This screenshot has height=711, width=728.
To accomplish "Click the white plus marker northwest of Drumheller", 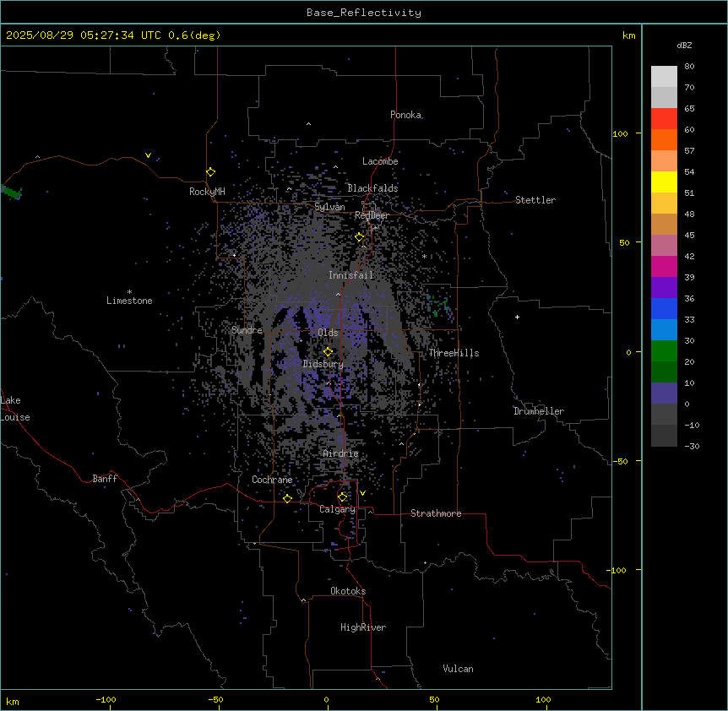I will pyautogui.click(x=517, y=317).
